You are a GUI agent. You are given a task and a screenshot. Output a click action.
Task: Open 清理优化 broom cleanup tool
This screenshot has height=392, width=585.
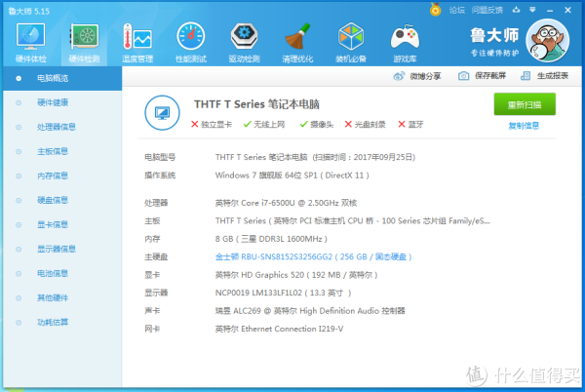click(297, 43)
